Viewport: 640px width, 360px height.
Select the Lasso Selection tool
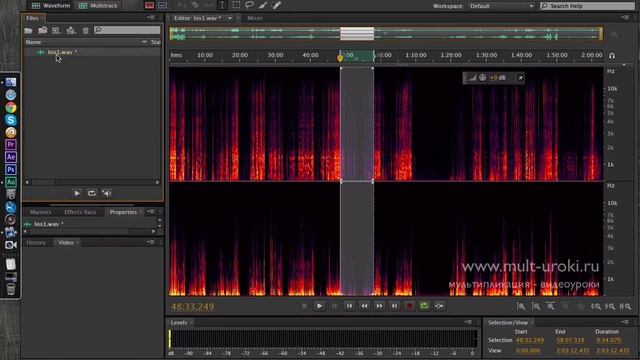click(250, 5)
